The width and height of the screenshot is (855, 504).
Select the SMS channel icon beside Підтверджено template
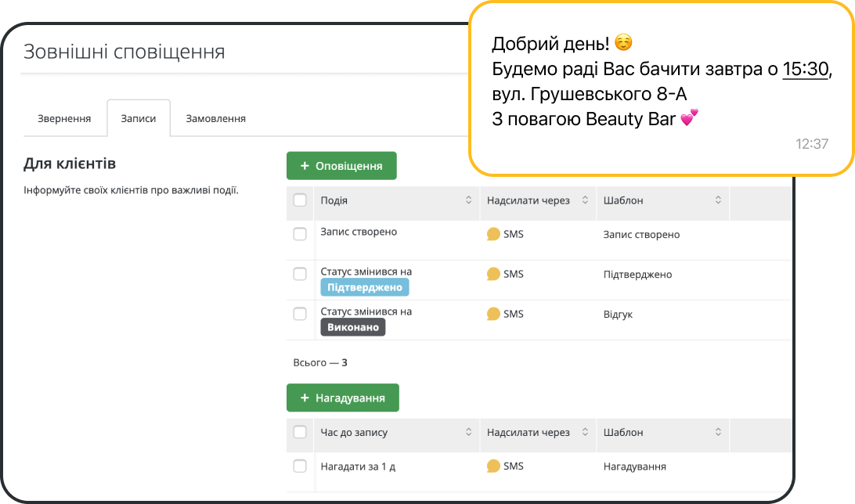click(494, 274)
